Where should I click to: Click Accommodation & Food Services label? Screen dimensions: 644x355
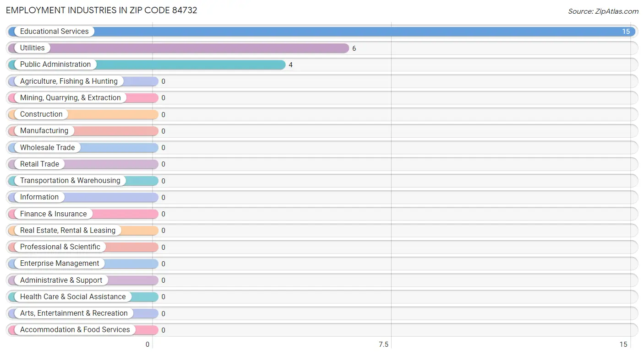coord(75,330)
